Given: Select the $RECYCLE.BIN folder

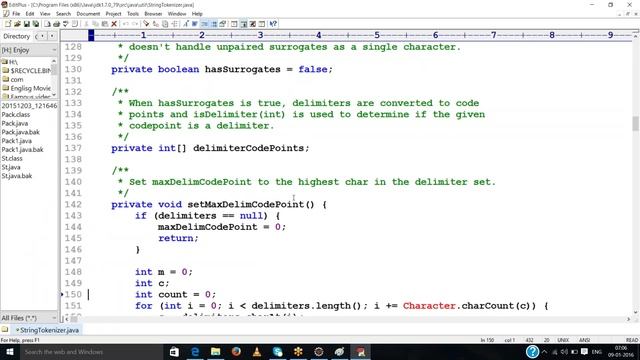Looking at the screenshot, I should (x=27, y=71).
